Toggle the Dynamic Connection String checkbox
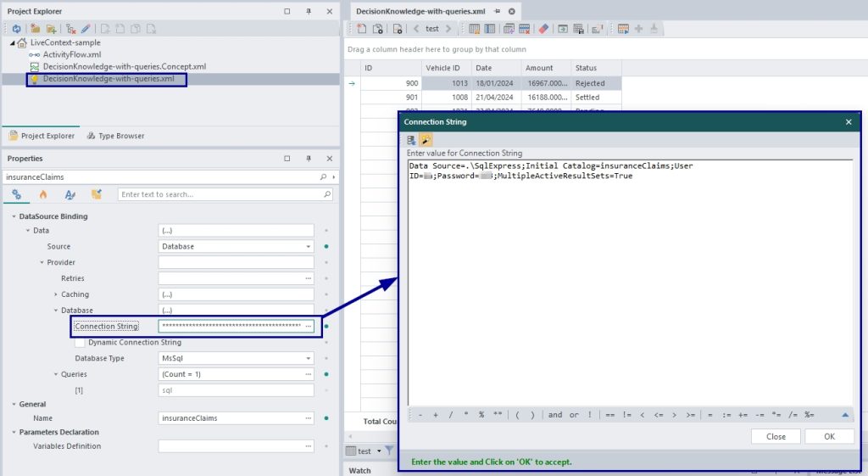This screenshot has height=476, width=868. 80,343
